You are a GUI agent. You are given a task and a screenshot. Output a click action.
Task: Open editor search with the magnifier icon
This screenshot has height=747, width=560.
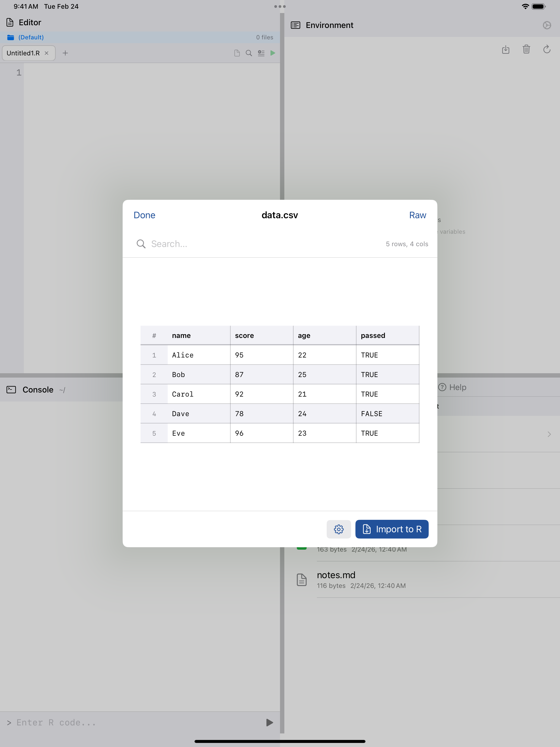[x=249, y=53]
